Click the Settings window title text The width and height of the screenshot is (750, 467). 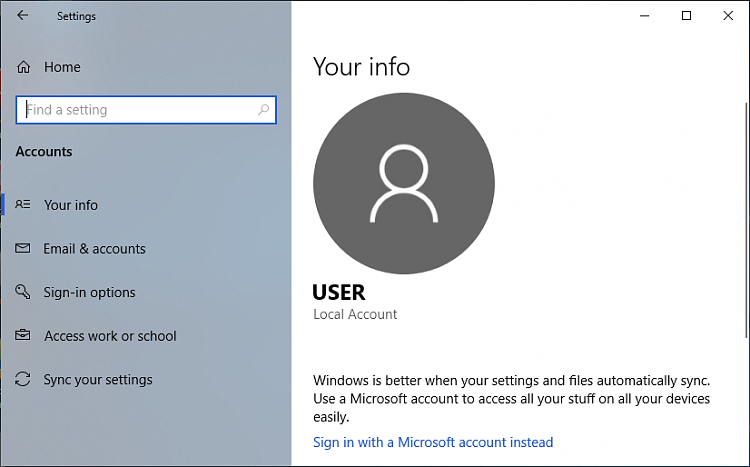click(77, 16)
